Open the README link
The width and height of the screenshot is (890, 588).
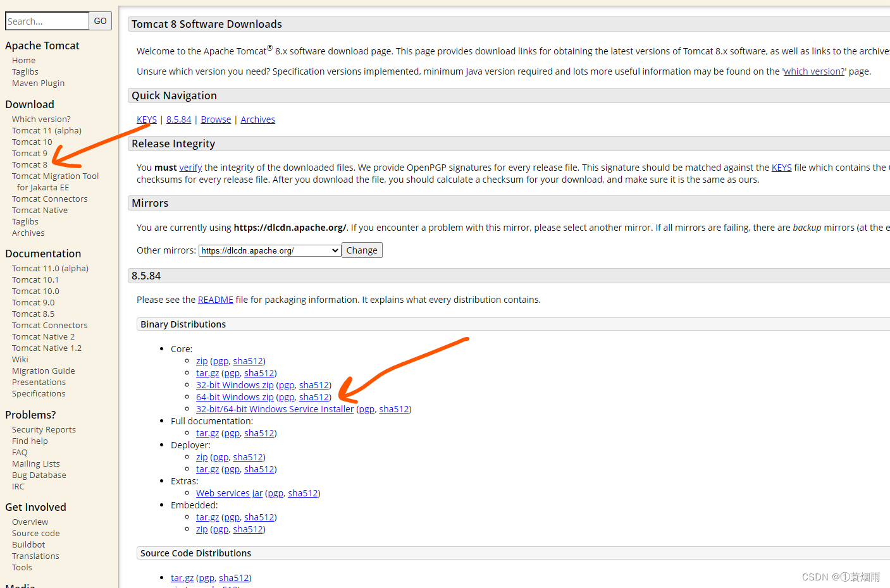click(x=216, y=300)
